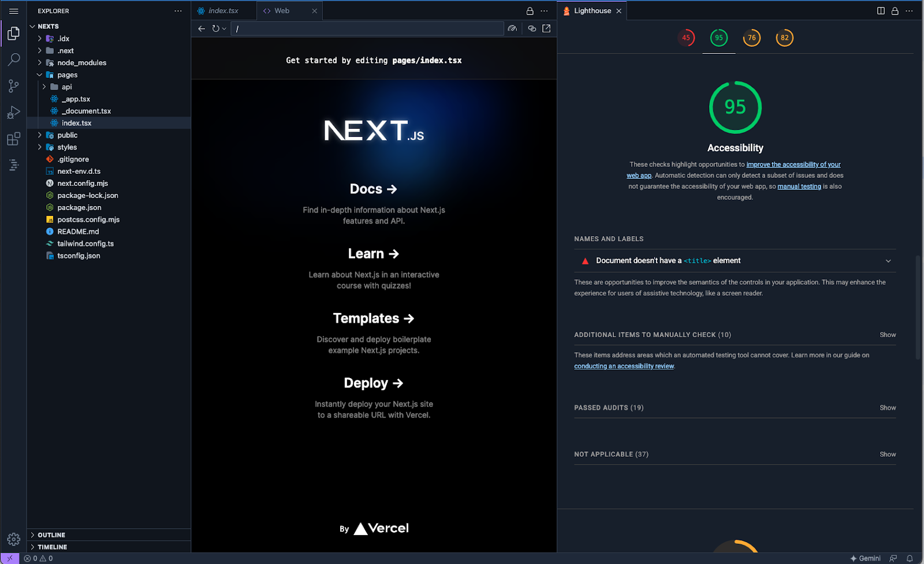Open the Search view in activity bar
924x564 pixels.
click(x=14, y=59)
